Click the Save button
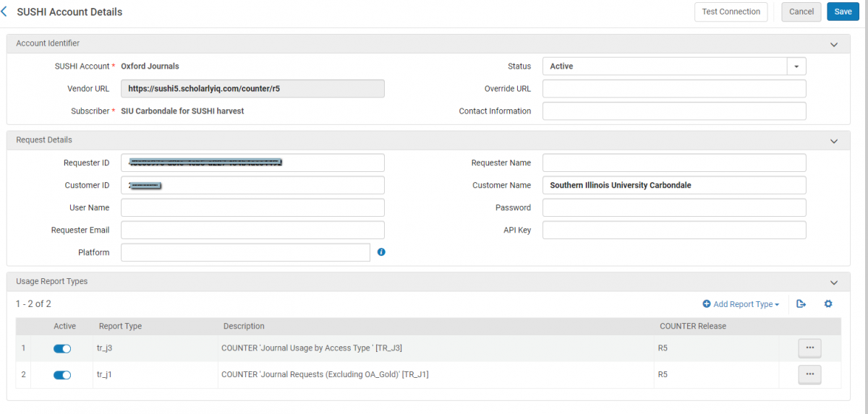868x414 pixels. (x=843, y=12)
